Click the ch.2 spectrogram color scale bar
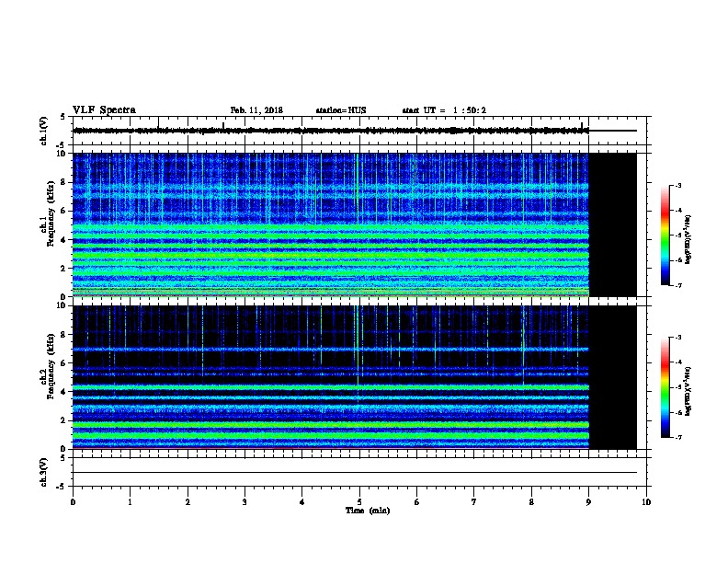 click(665, 387)
